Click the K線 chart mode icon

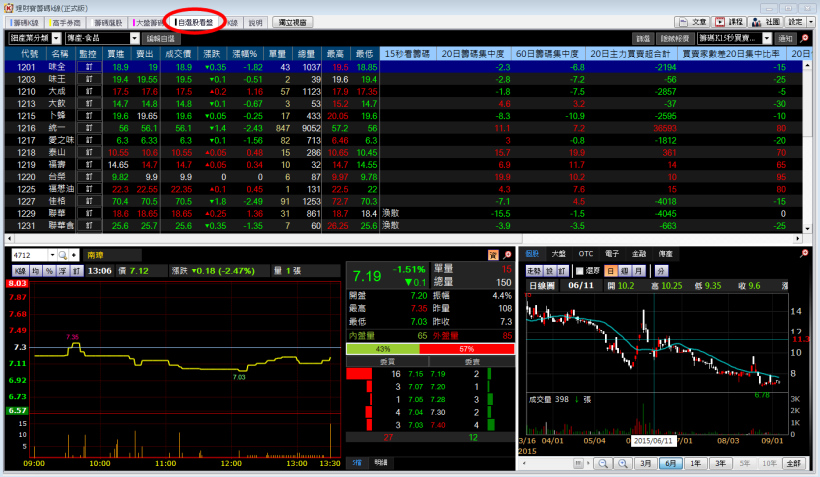(x=19, y=271)
